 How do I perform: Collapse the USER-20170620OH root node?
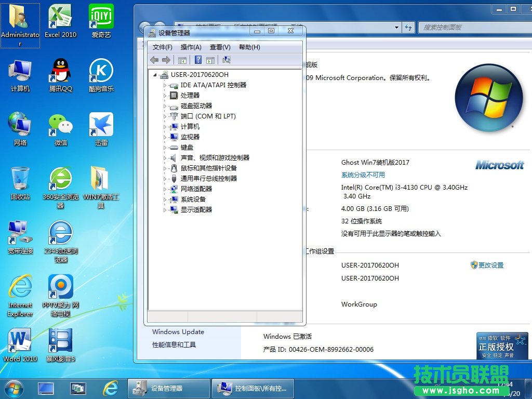pyautogui.click(x=155, y=75)
